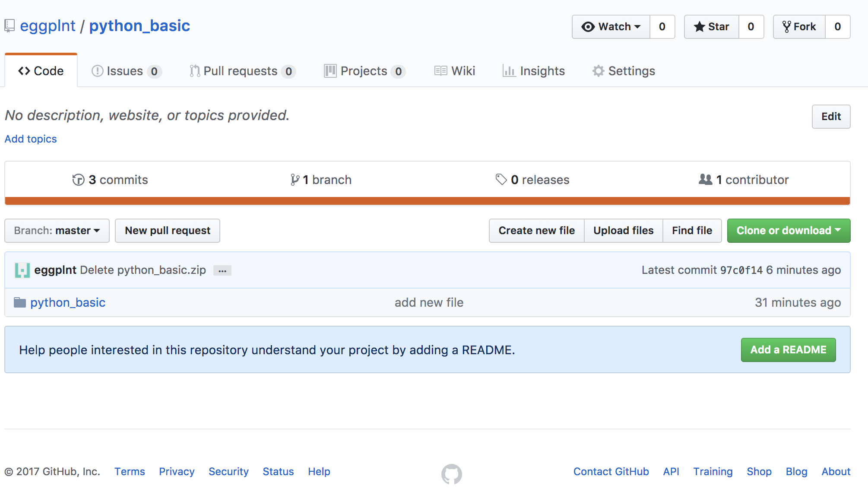
Task: Click the Find file button
Action: point(692,231)
